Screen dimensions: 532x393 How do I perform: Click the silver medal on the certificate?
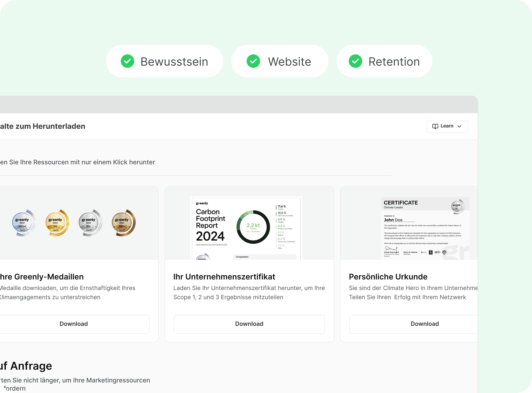457,206
